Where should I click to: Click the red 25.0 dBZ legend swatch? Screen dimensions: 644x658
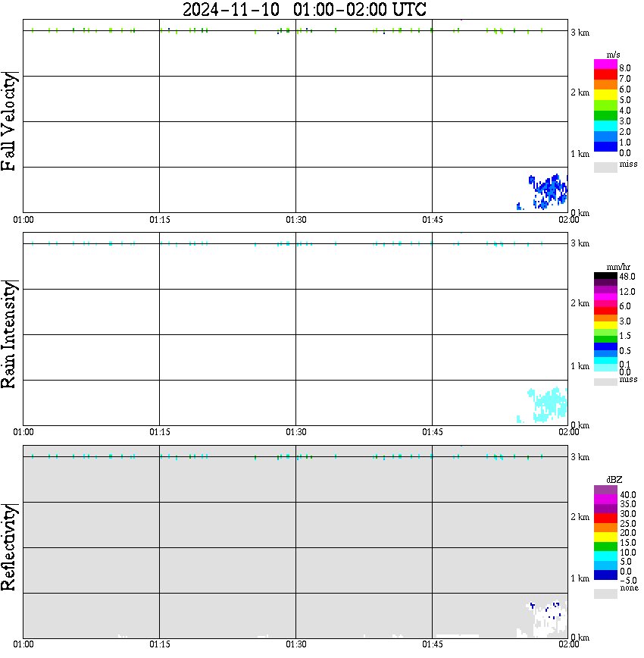(605, 519)
